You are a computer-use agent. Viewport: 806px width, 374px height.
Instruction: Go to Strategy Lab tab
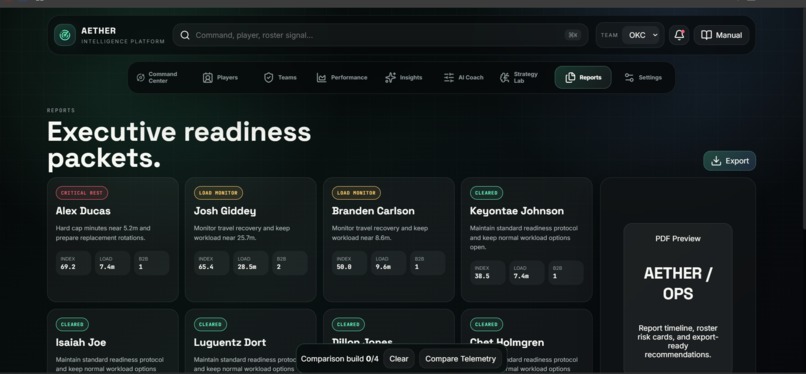[x=520, y=78]
